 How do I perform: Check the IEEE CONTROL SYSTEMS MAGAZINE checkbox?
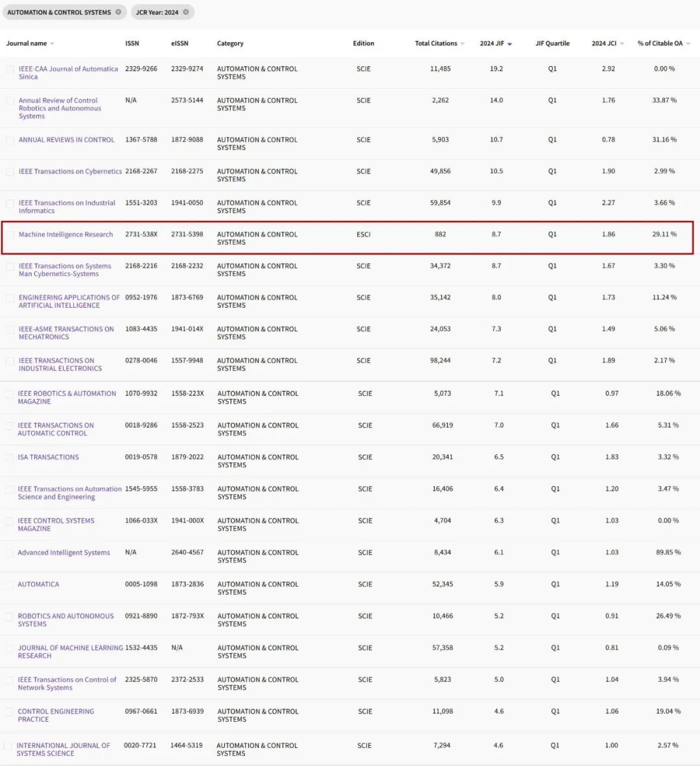coord(9,521)
